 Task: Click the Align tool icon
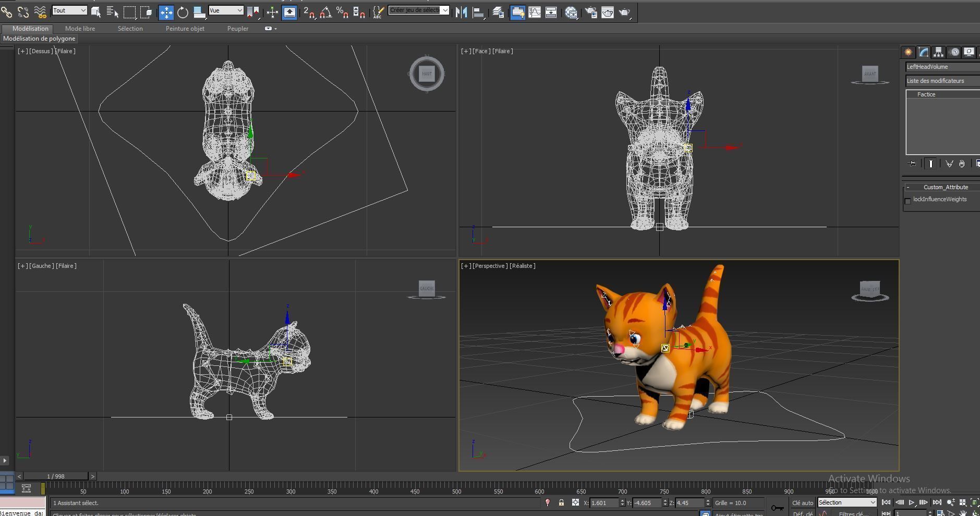pyautogui.click(x=478, y=12)
